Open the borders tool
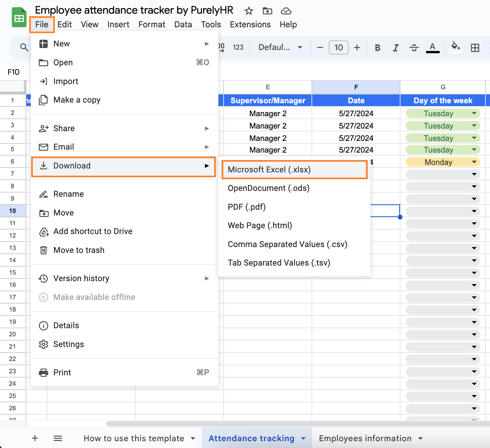490x448 pixels. [475, 48]
